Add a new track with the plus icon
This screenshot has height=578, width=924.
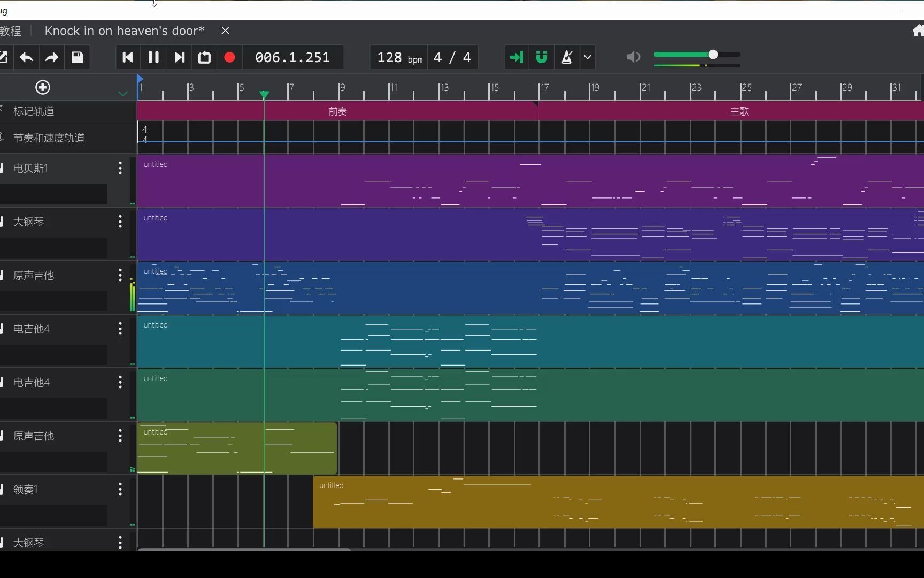43,87
